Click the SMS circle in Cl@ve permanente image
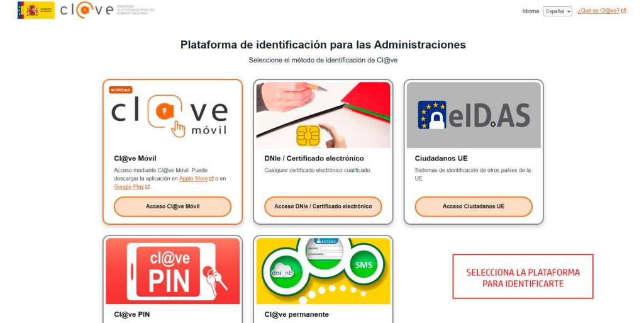The width and height of the screenshot is (644, 323). [364, 265]
